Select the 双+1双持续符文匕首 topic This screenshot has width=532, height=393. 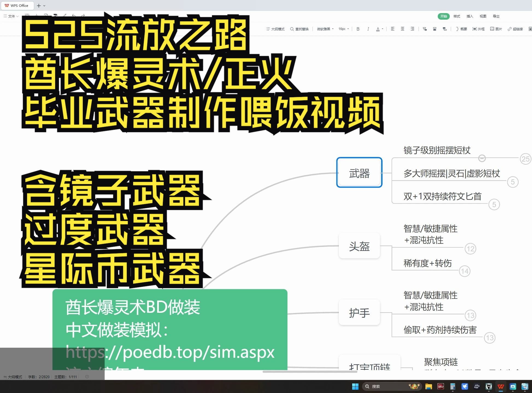(x=442, y=196)
